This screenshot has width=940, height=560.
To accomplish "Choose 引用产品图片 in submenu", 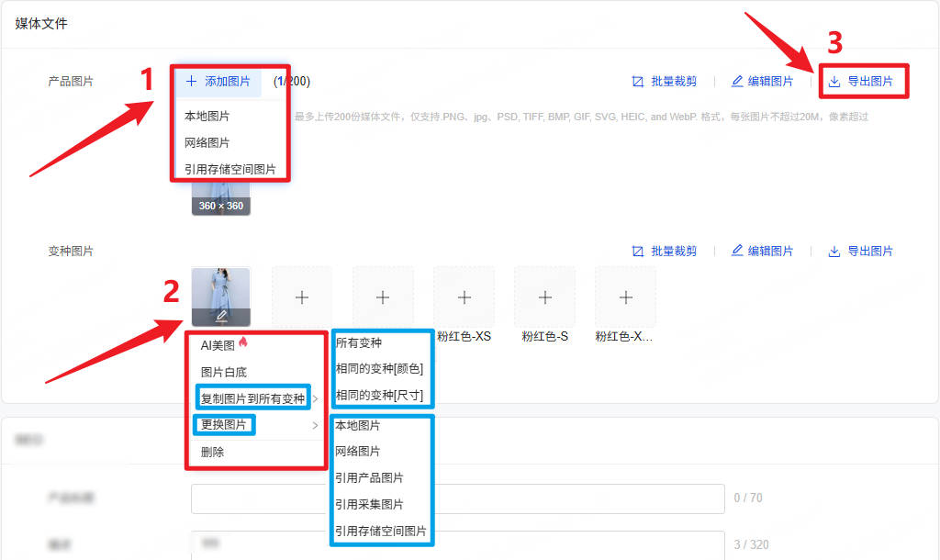I will pyautogui.click(x=369, y=477).
